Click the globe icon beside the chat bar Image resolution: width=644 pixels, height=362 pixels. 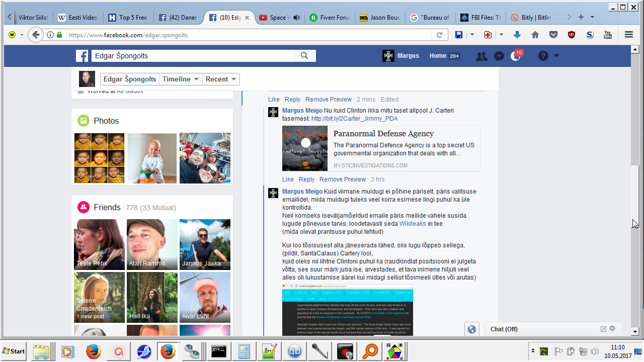[471, 329]
